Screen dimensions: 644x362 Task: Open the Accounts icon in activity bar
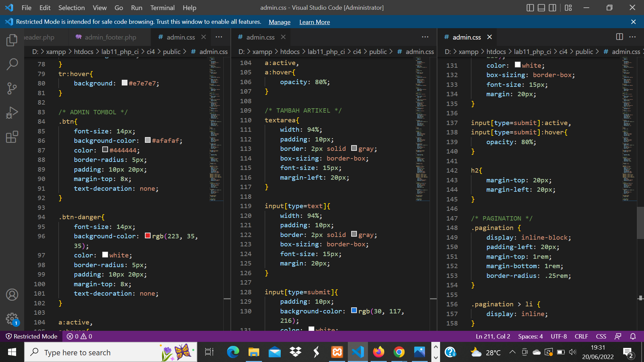point(12,295)
